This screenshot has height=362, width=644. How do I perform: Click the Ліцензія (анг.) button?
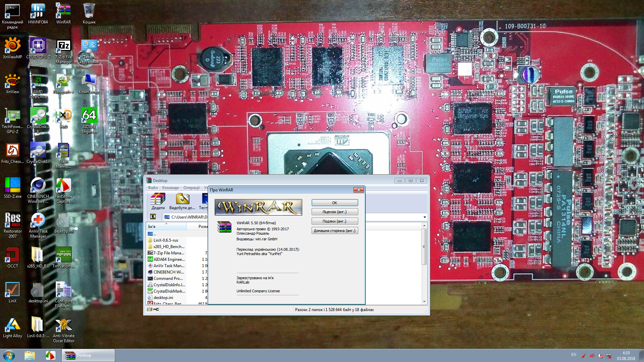[x=334, y=212]
